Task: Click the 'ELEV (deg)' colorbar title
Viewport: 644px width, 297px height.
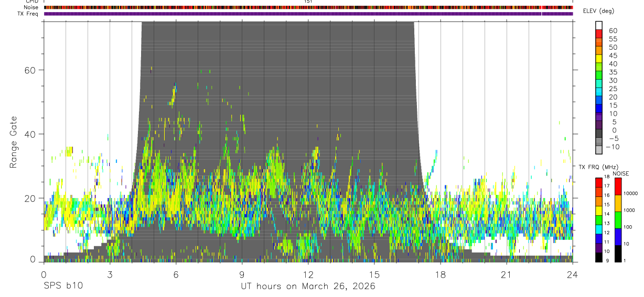Action: click(x=599, y=11)
